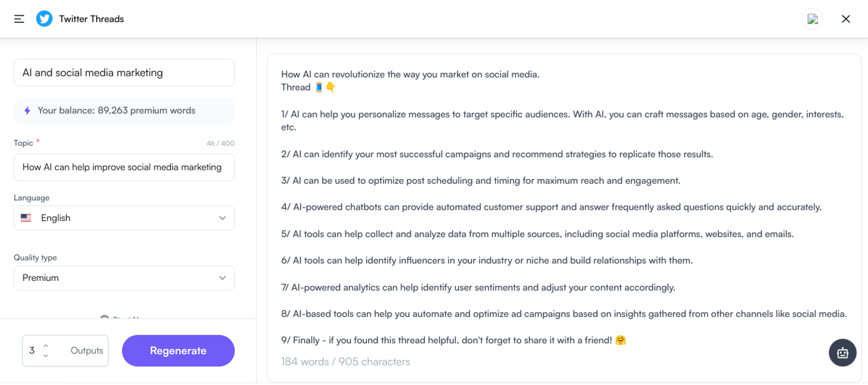Select the 'Twitter Threads' header title
The image size is (868, 385).
(x=92, y=19)
